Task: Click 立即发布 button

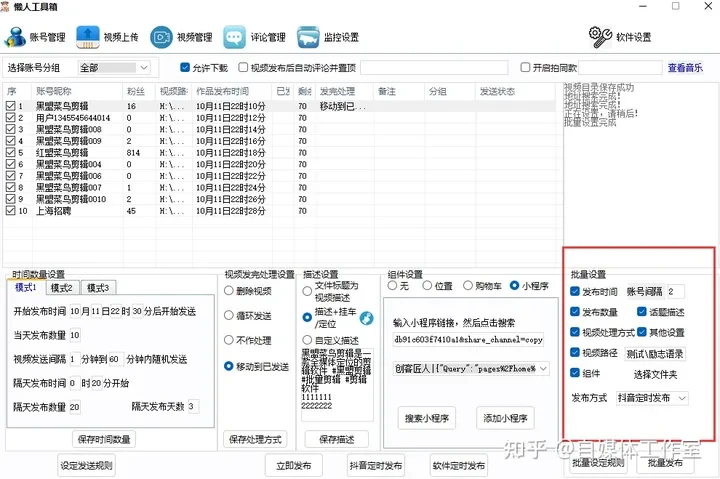Action: pyautogui.click(x=294, y=466)
